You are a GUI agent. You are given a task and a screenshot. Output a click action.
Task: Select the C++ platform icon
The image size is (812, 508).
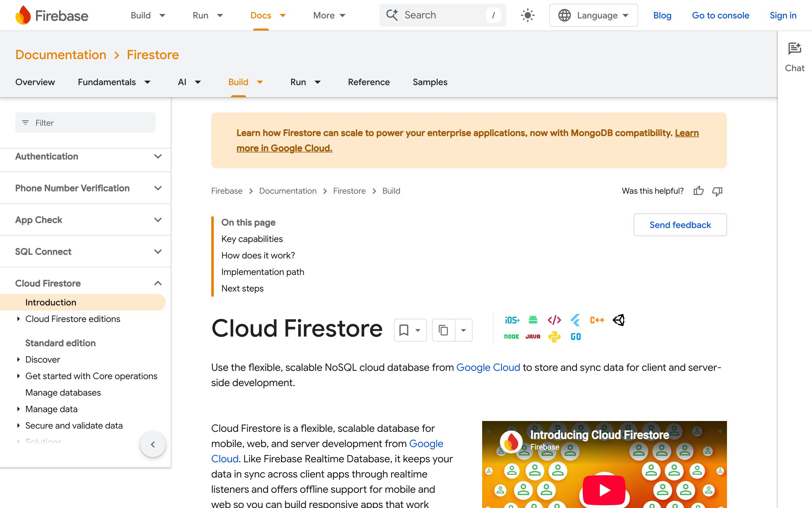click(597, 320)
